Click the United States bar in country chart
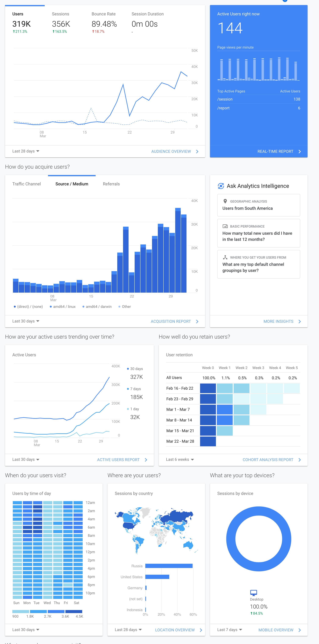The image size is (319, 644). 157,577
